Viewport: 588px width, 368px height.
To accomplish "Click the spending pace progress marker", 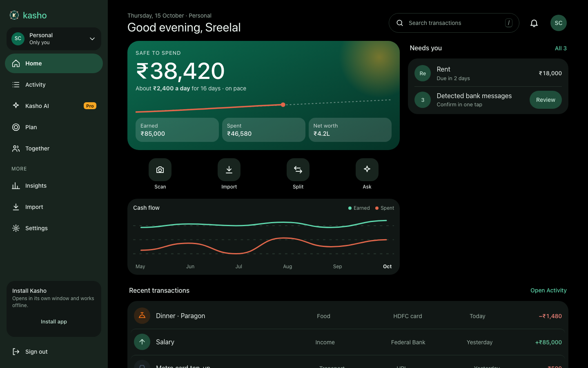I will coord(283,105).
